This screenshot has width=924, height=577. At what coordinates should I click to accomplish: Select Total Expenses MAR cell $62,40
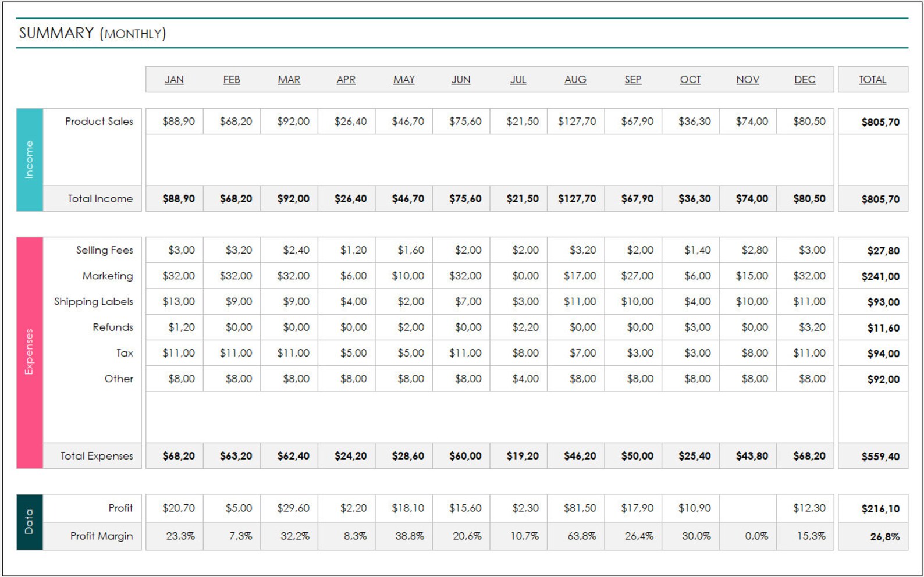click(x=289, y=456)
